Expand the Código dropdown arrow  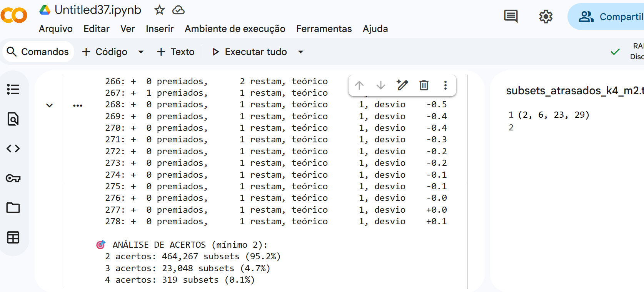141,52
